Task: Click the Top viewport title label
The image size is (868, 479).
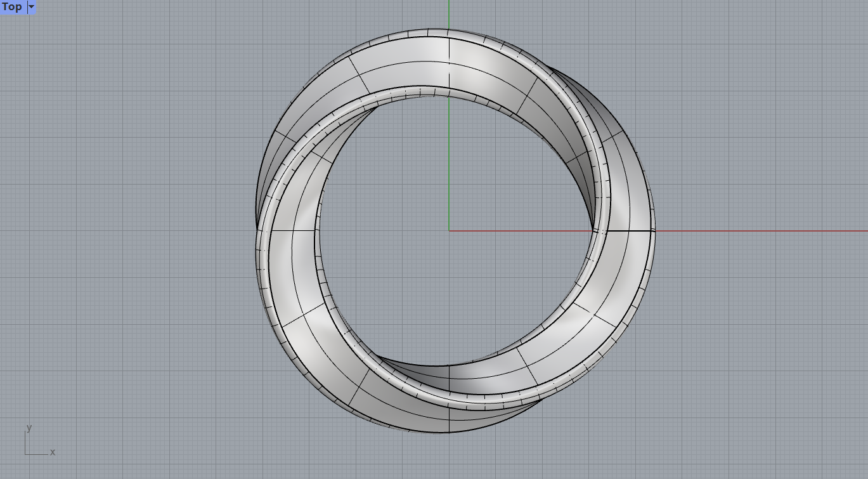Action: pyautogui.click(x=12, y=7)
